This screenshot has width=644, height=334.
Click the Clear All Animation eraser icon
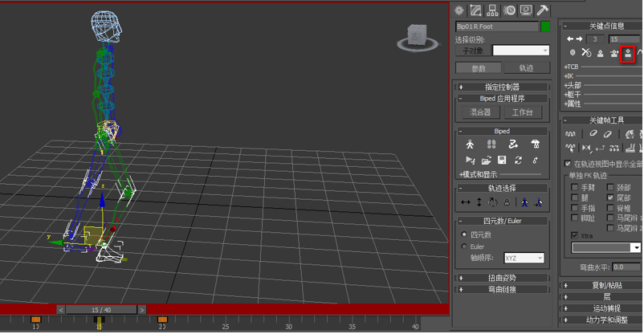[607, 133]
